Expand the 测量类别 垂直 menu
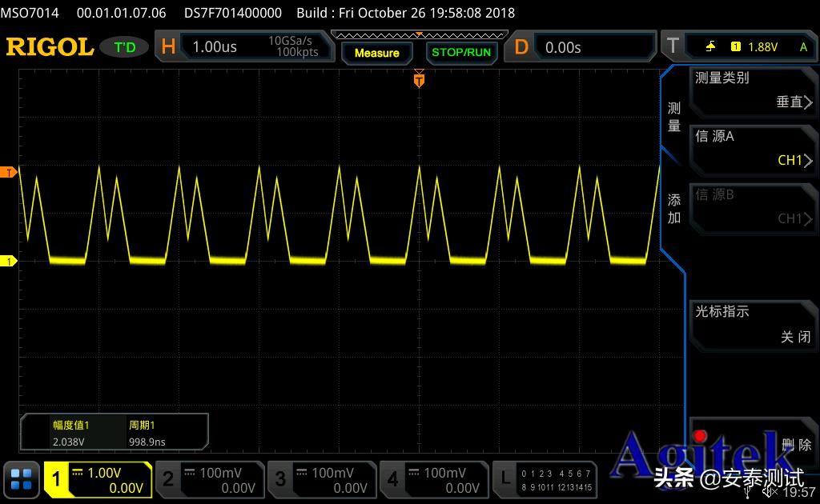The height and width of the screenshot is (504, 820). pos(753,91)
